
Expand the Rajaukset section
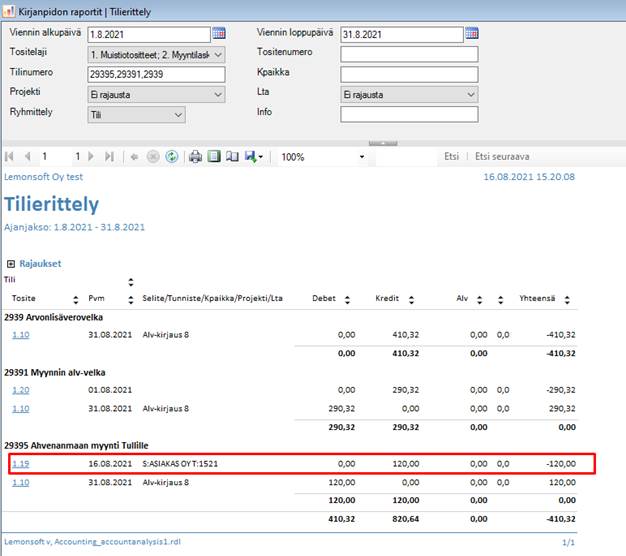coord(11,264)
